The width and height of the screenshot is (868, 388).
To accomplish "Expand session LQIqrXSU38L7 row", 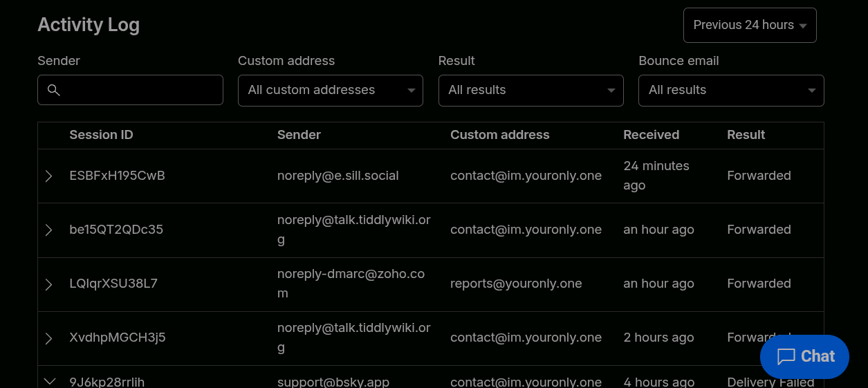I will [49, 284].
